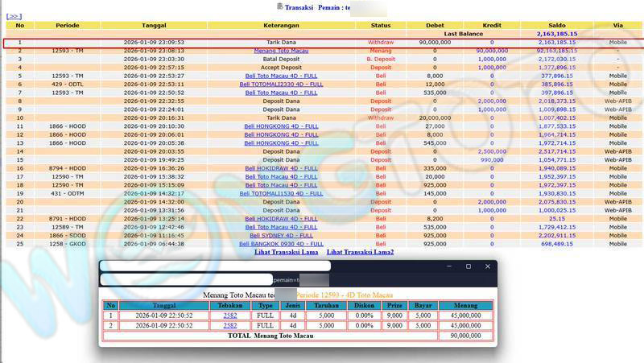This screenshot has height=363, width=644.
Task: Click the Lihat Transaksi Lama link
Action: (286, 253)
